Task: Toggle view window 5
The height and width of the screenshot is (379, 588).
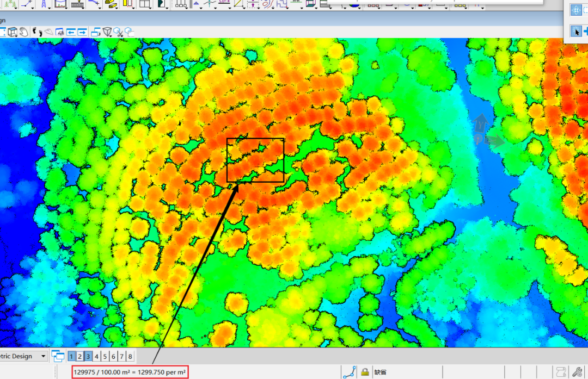Action: pyautogui.click(x=105, y=356)
